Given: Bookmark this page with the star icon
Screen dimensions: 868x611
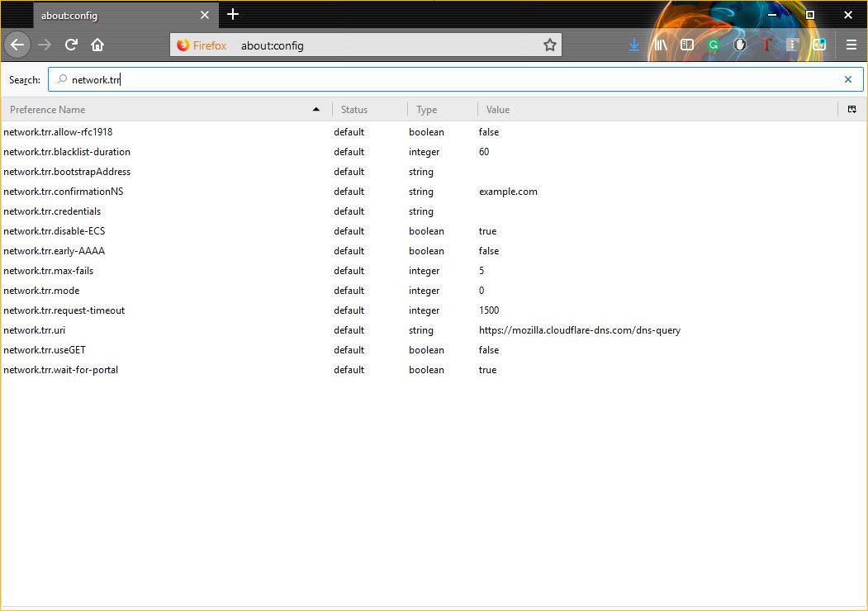Looking at the screenshot, I should click(x=550, y=45).
